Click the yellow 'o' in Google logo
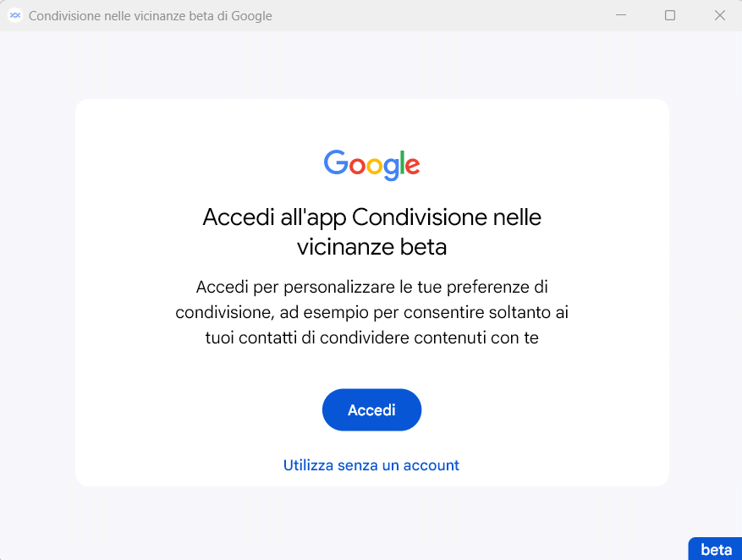Image resolution: width=742 pixels, height=560 pixels. [x=376, y=166]
